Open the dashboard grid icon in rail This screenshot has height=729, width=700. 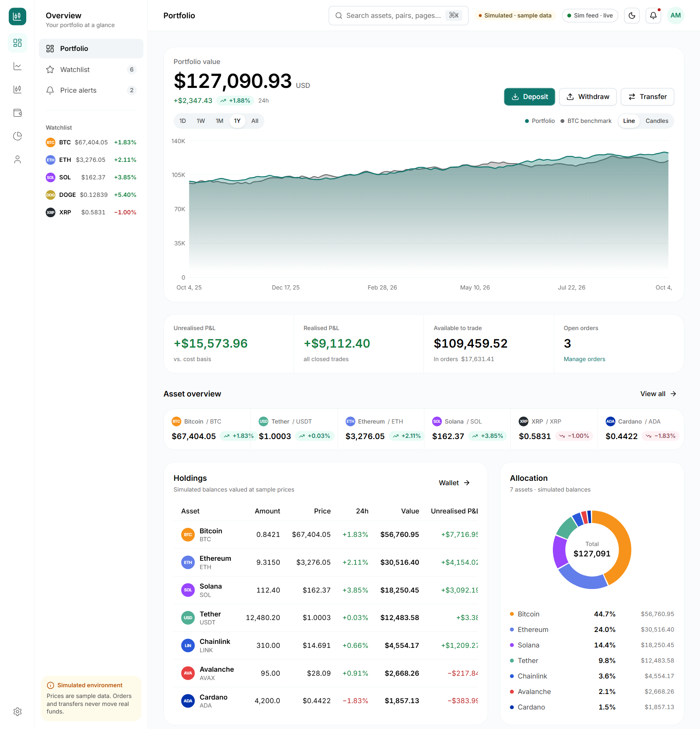pos(17,43)
